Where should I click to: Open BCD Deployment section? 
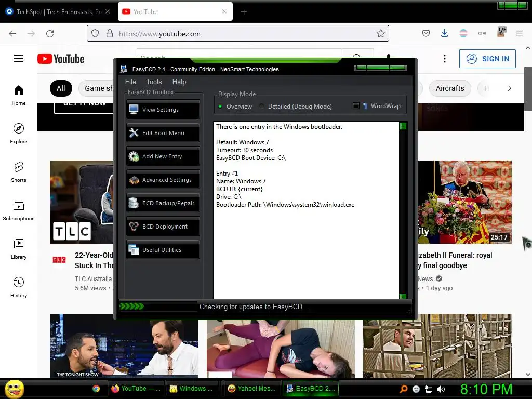(x=163, y=227)
